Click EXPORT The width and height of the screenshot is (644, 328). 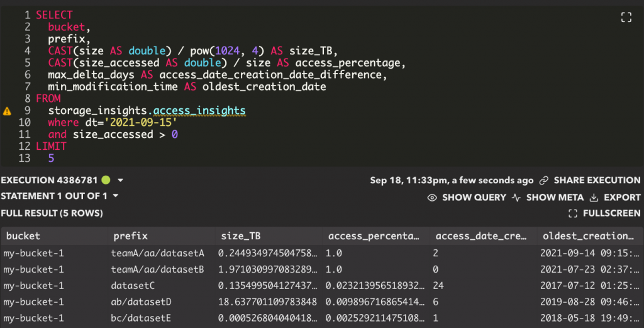(622, 198)
